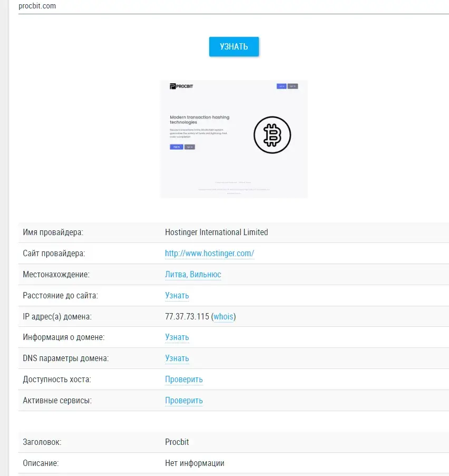Viewport: 449px width, 476px height.
Task: Open the http://www.hostinger.com/ provider link
Action: pyautogui.click(x=209, y=253)
